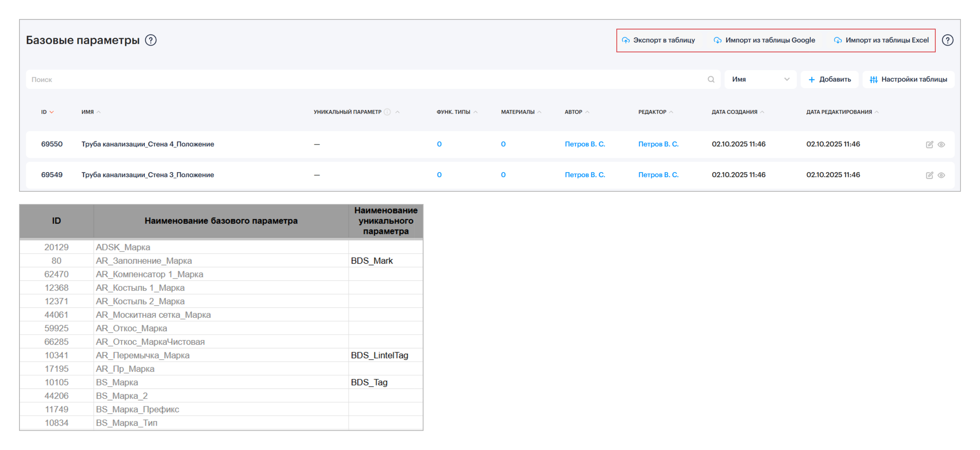Image resolution: width=980 pixels, height=450 pixels.
Task: Toggle eye visibility icon for row 69549
Action: point(941,175)
